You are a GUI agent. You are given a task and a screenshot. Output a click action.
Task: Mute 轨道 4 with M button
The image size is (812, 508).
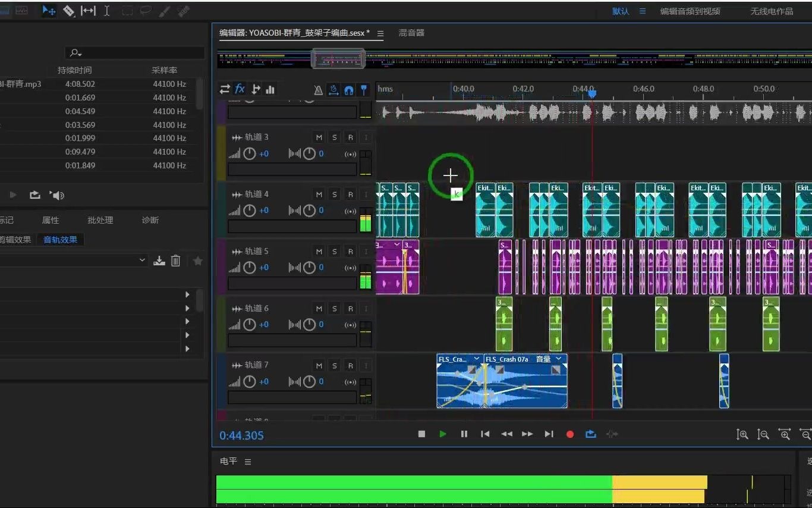pos(319,195)
